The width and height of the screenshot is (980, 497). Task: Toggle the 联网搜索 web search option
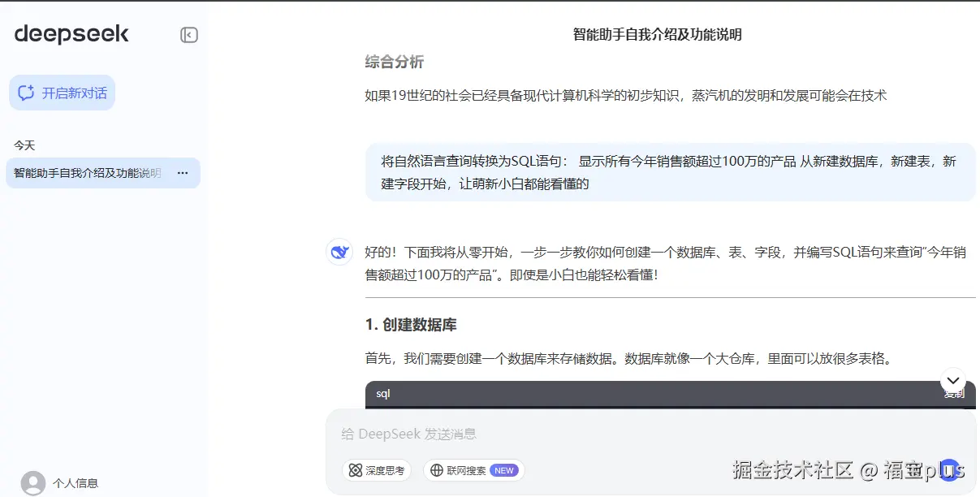(x=474, y=470)
